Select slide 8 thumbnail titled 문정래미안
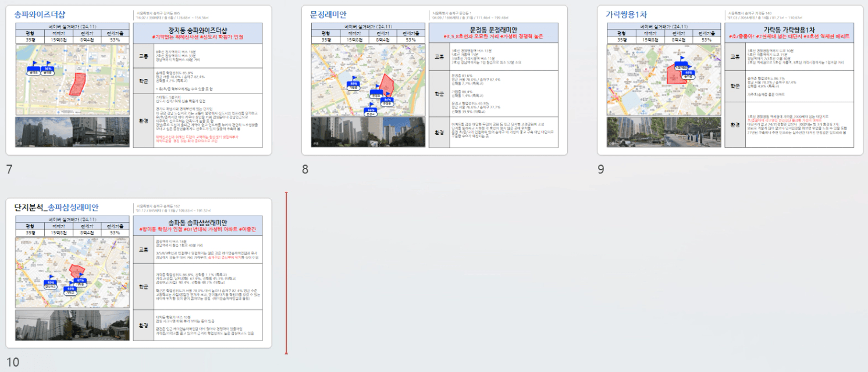The image size is (868, 372). [x=435, y=80]
